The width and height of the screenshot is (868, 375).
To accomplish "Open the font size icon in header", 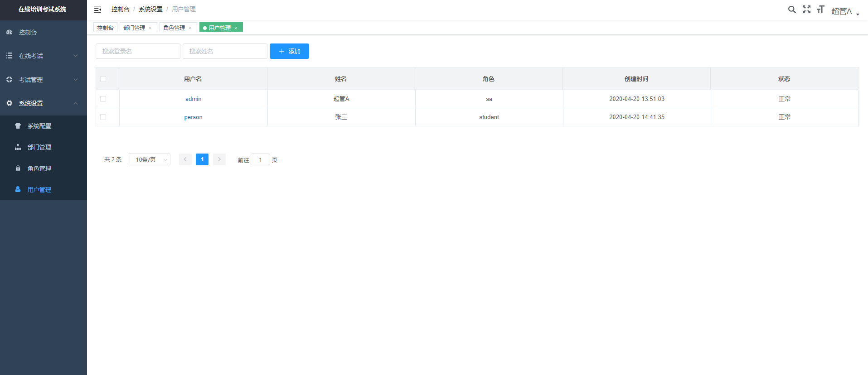I will tap(820, 9).
